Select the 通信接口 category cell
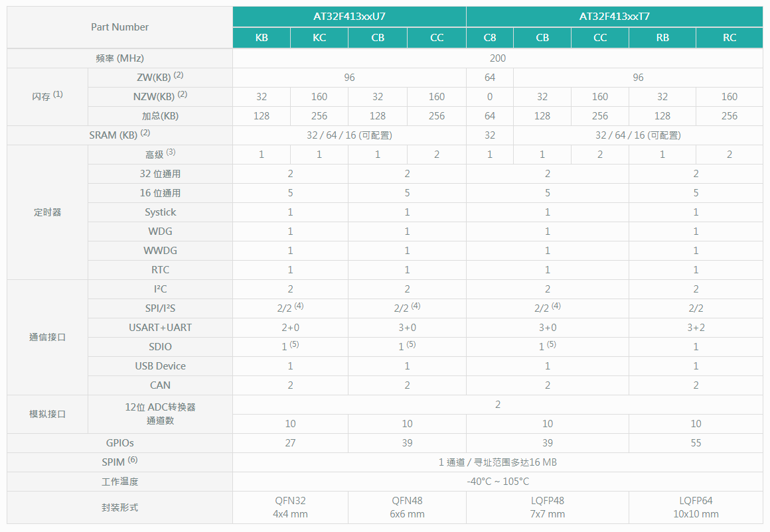The width and height of the screenshot is (770, 532). [47, 337]
